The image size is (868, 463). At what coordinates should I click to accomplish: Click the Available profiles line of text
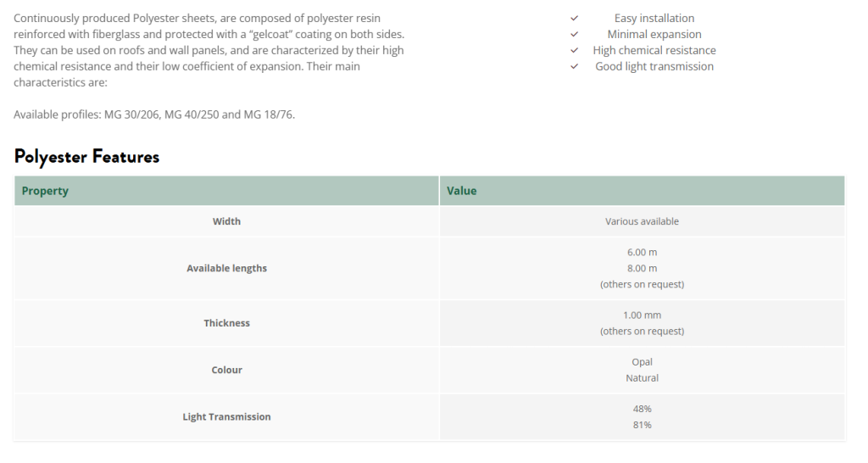pyautogui.click(x=154, y=114)
